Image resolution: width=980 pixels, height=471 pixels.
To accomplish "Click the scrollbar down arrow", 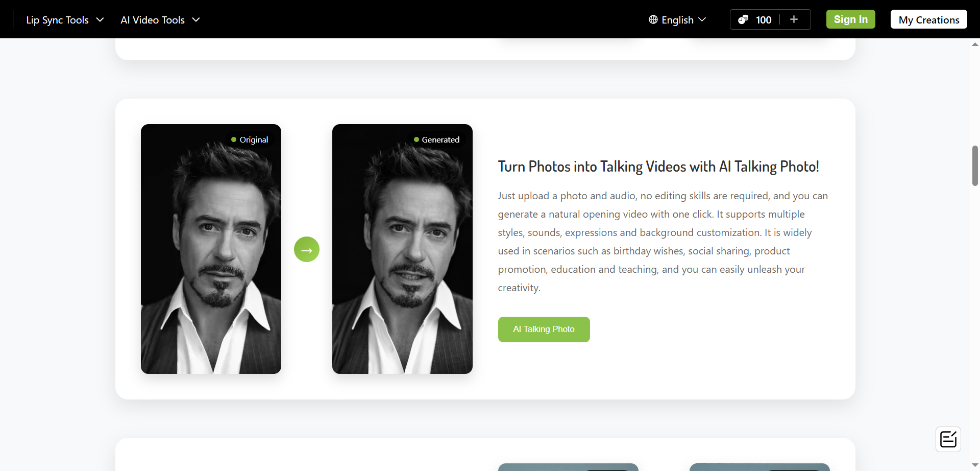I will 975,465.
